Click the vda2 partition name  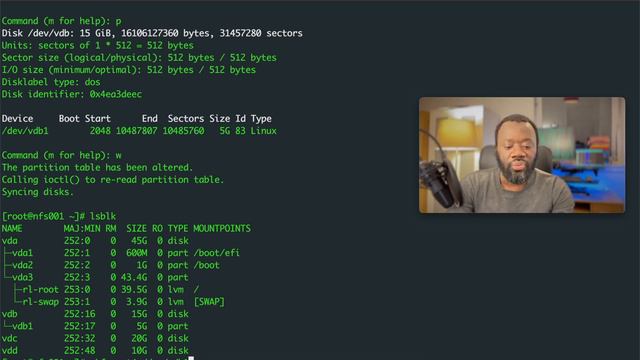22,265
